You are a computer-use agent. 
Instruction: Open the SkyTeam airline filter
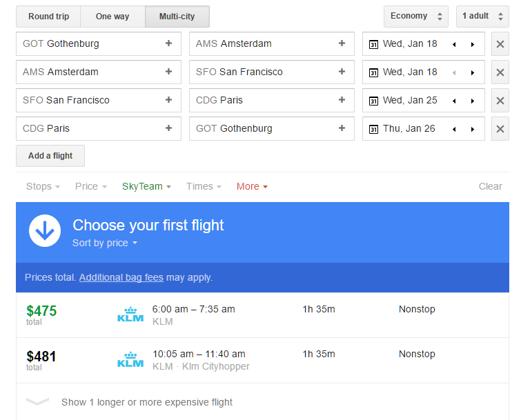[146, 186]
